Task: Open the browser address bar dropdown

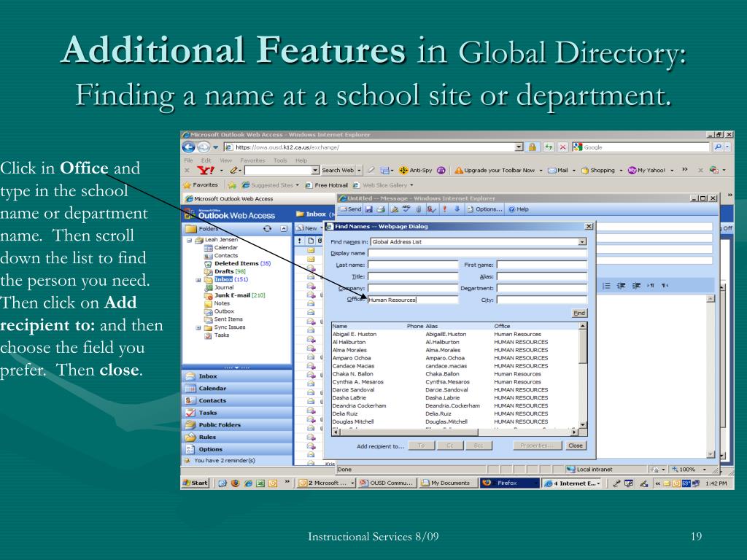Action: (x=519, y=147)
